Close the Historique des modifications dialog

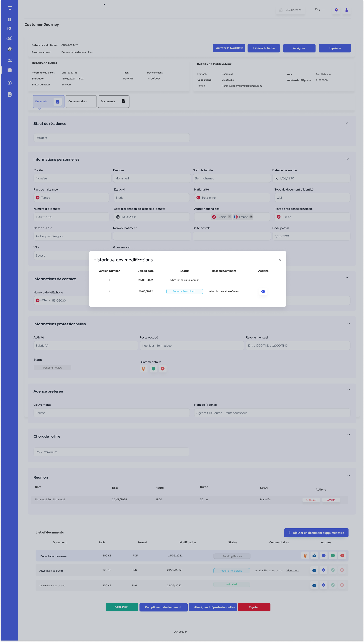(280, 260)
